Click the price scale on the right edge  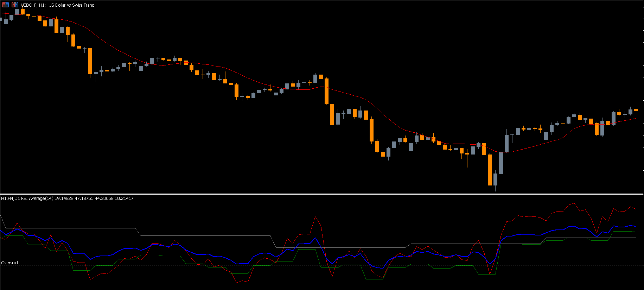pos(643,97)
